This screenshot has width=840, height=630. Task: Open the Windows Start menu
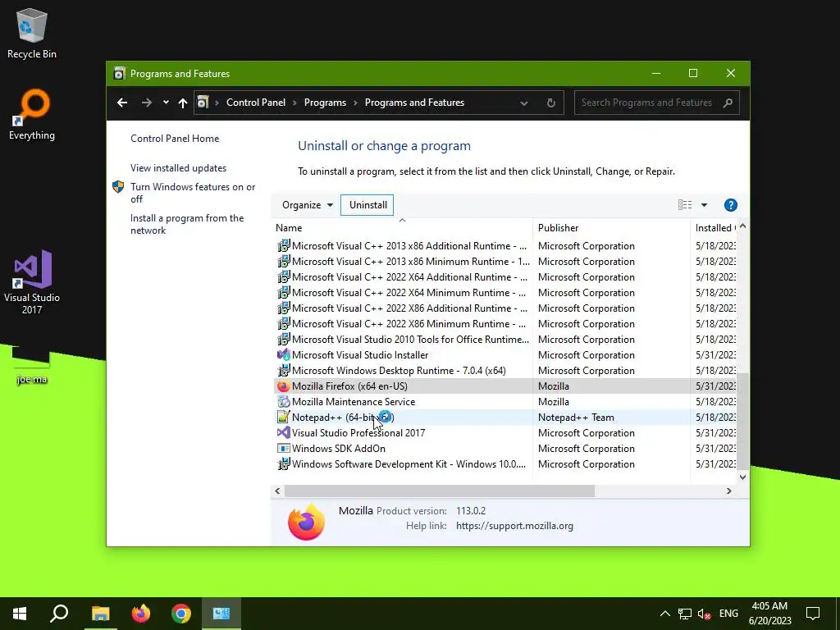click(20, 614)
